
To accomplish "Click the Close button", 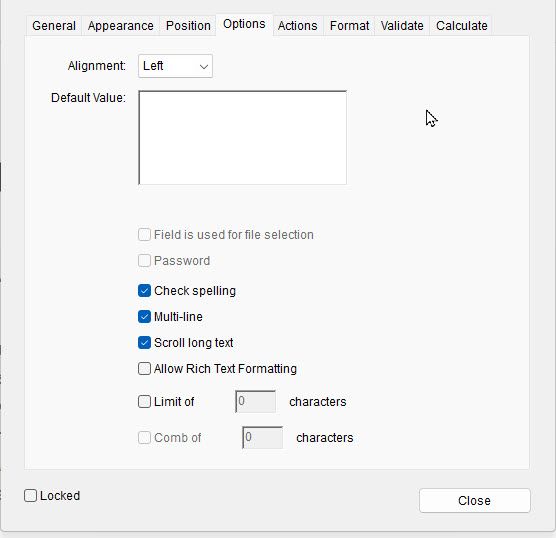I will coord(475,501).
